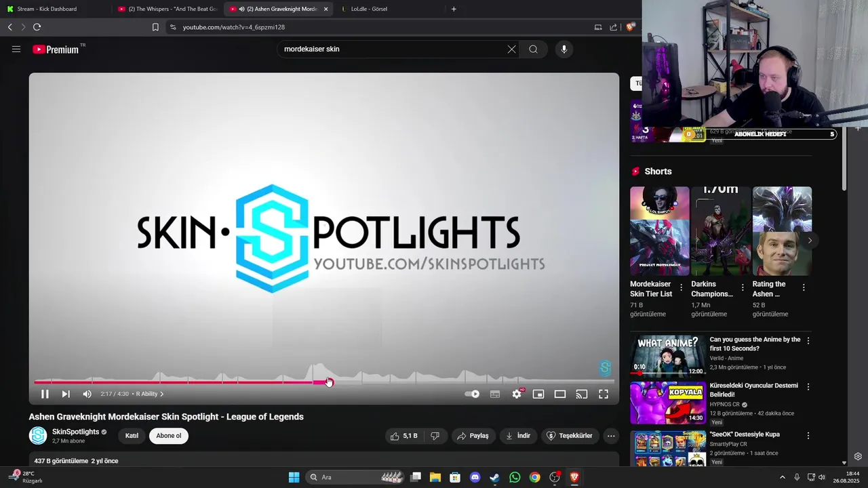Open the YouTube hamburger guide menu
The height and width of the screenshot is (488, 868).
16,49
